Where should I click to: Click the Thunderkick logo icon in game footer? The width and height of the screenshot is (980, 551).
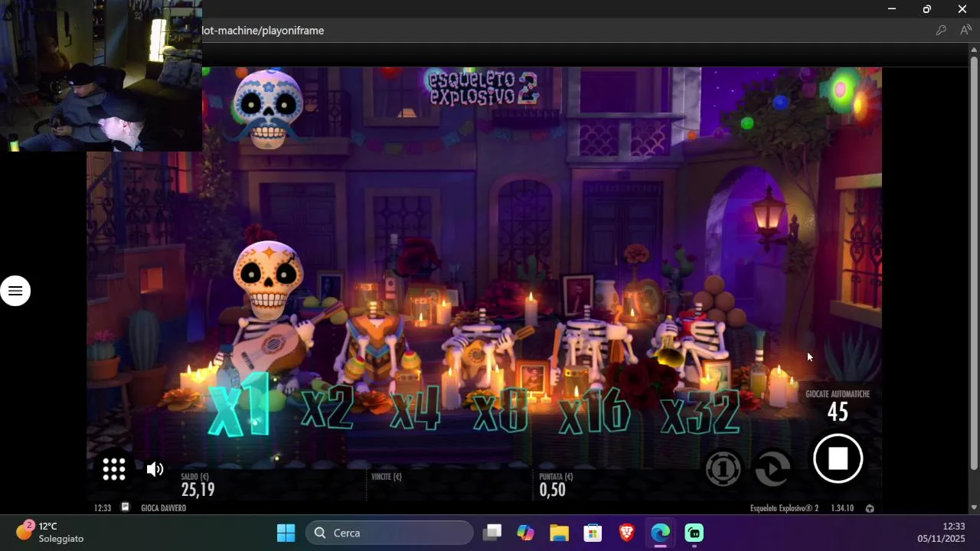point(870,508)
